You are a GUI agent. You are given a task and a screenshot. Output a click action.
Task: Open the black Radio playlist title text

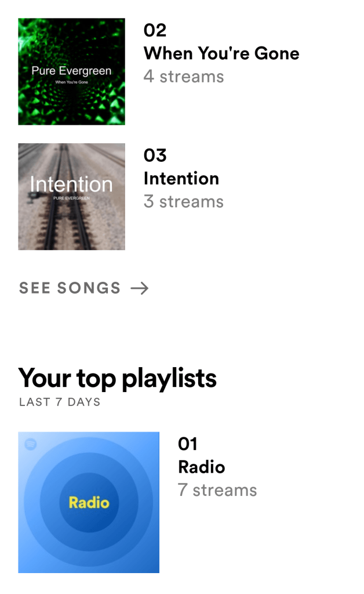201,467
